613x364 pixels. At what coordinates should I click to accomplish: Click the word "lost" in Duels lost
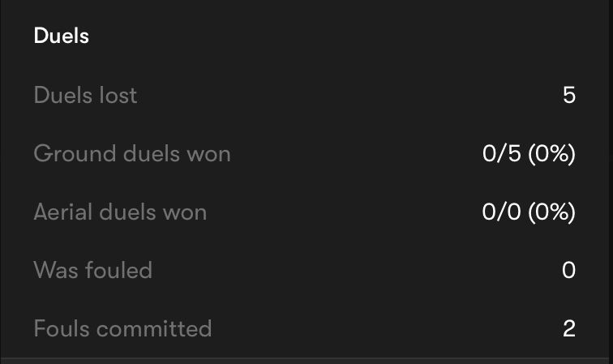118,95
